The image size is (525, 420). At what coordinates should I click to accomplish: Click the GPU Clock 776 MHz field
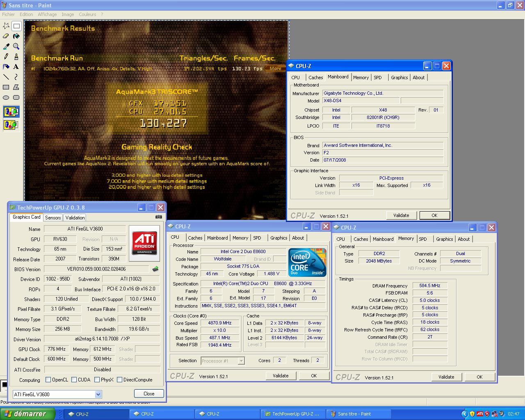pyautogui.click(x=57, y=349)
